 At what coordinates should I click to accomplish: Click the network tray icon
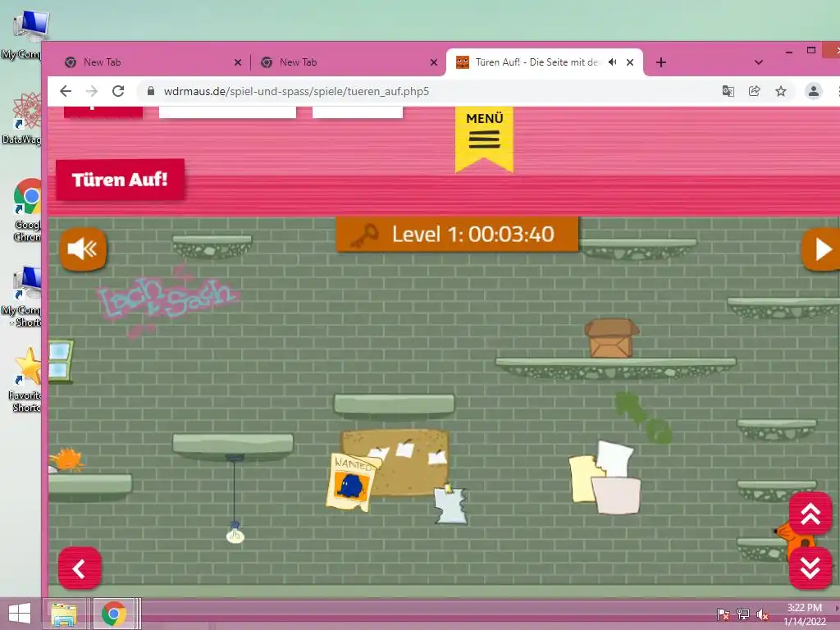coord(743,614)
